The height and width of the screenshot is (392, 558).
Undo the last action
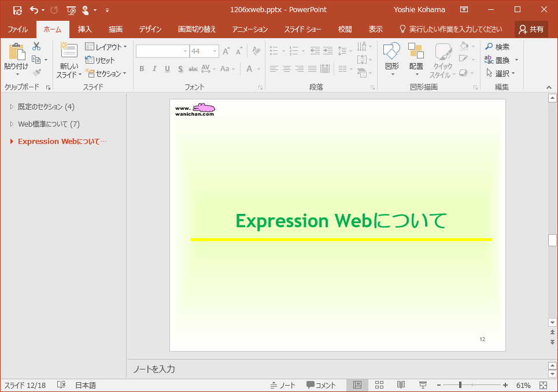34,10
